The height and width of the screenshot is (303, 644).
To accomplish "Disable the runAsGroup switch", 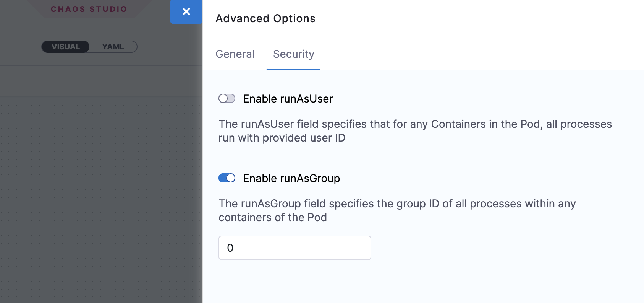I will click(227, 178).
